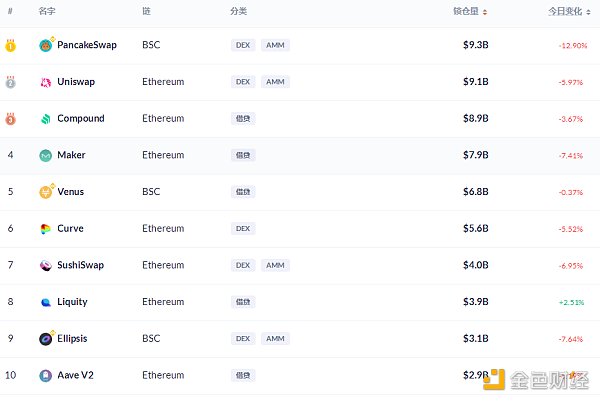Click the SushiSwap logo icon
The width and height of the screenshot is (600, 401).
[46, 265]
